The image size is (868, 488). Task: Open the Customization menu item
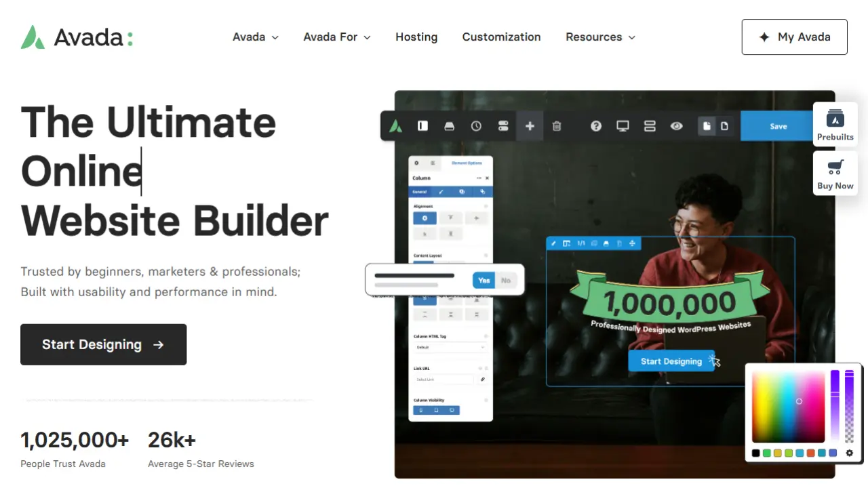pos(501,37)
